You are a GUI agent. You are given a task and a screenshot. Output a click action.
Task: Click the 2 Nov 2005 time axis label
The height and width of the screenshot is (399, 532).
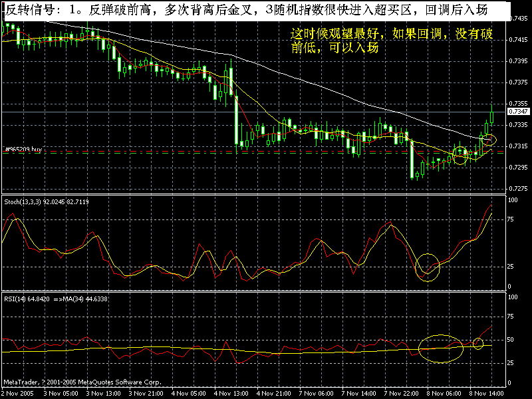click(17, 392)
